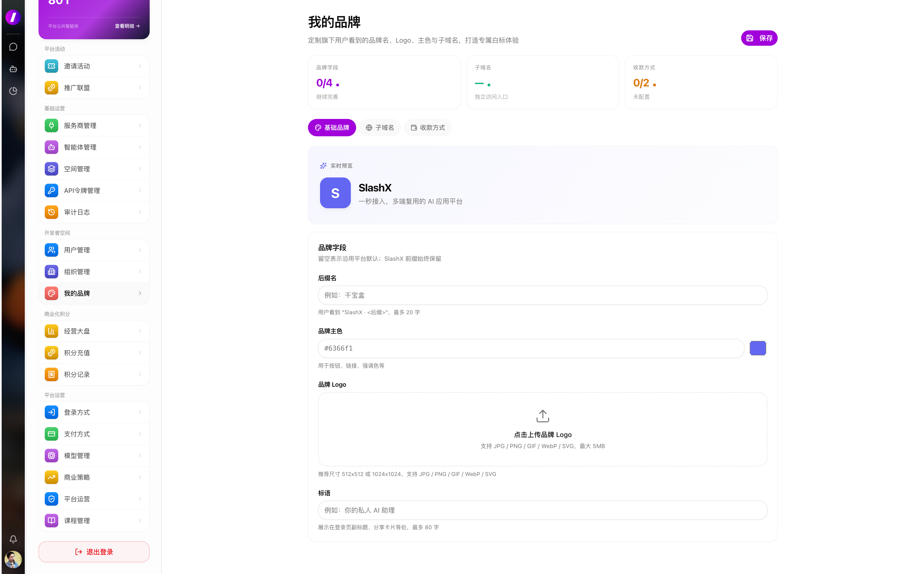Expand the API令牌管理 row chevron
This screenshot has height=574, width=924.
pyautogui.click(x=140, y=191)
